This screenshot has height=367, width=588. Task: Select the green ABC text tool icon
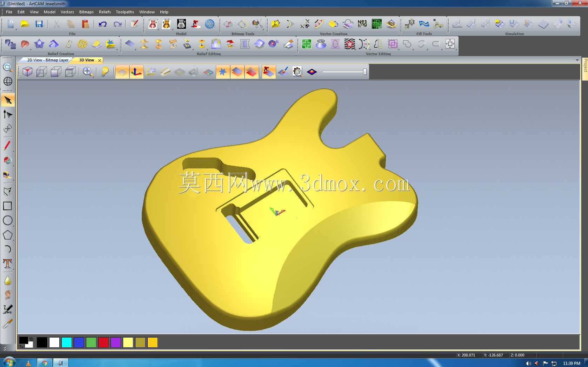pyautogui.click(x=376, y=24)
